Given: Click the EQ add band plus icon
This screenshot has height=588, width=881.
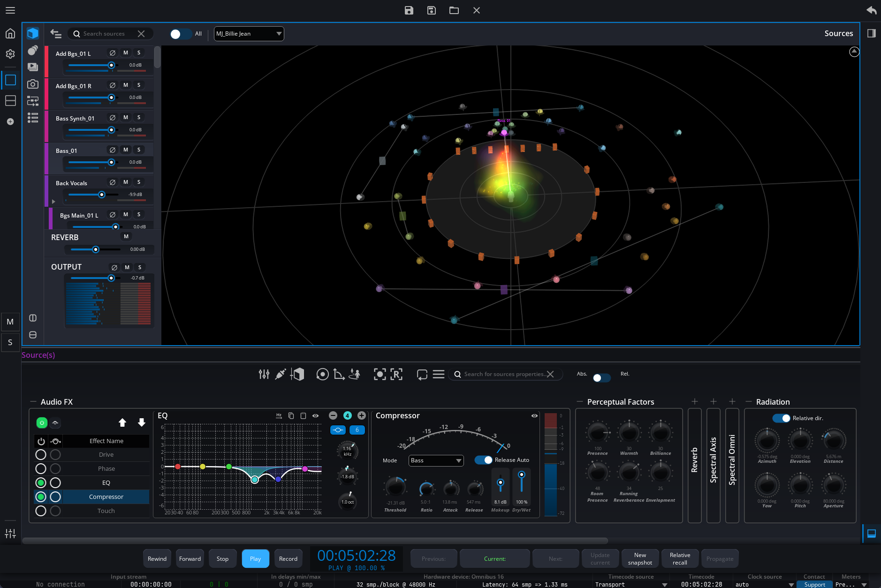Looking at the screenshot, I should [362, 415].
